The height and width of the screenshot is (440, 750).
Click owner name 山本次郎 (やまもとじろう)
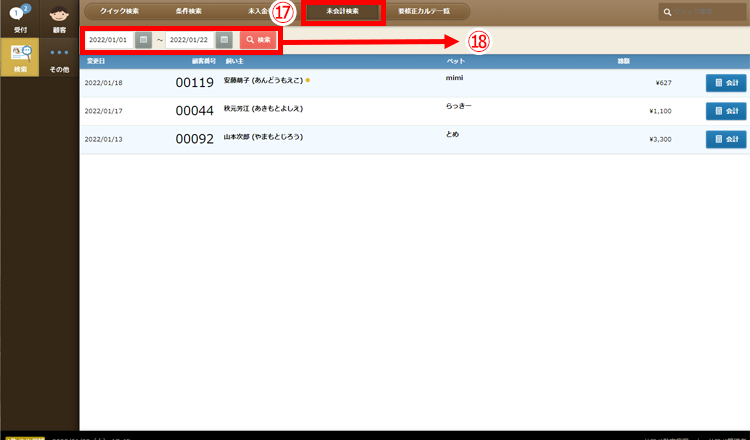(x=263, y=137)
